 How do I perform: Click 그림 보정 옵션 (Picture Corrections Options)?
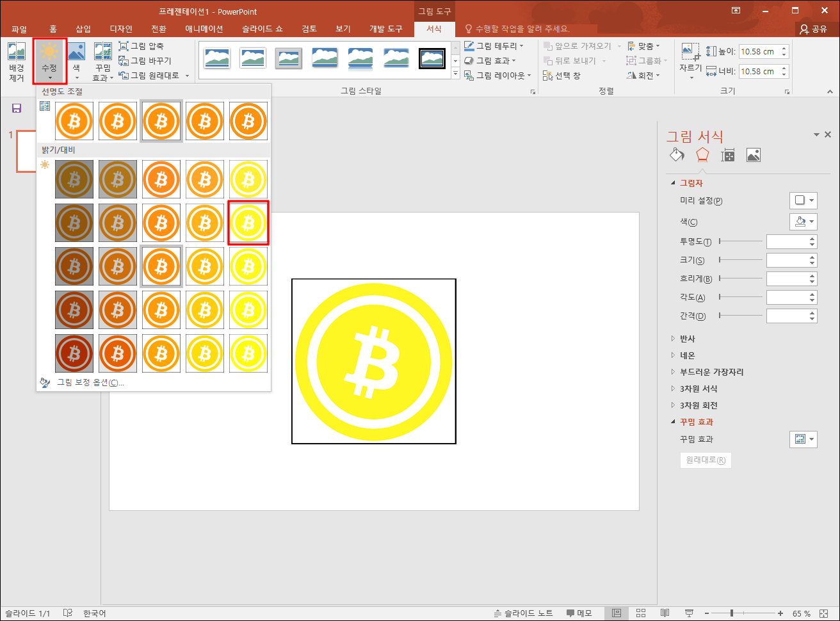point(90,383)
